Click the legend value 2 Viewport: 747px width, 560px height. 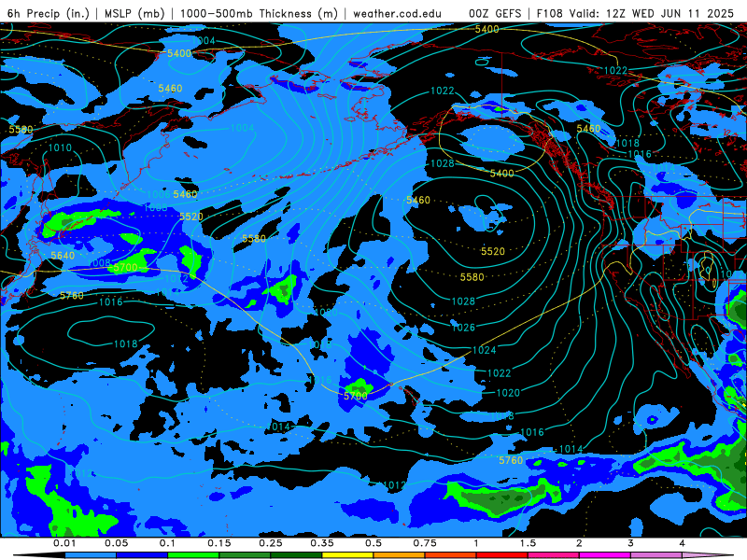point(579,543)
